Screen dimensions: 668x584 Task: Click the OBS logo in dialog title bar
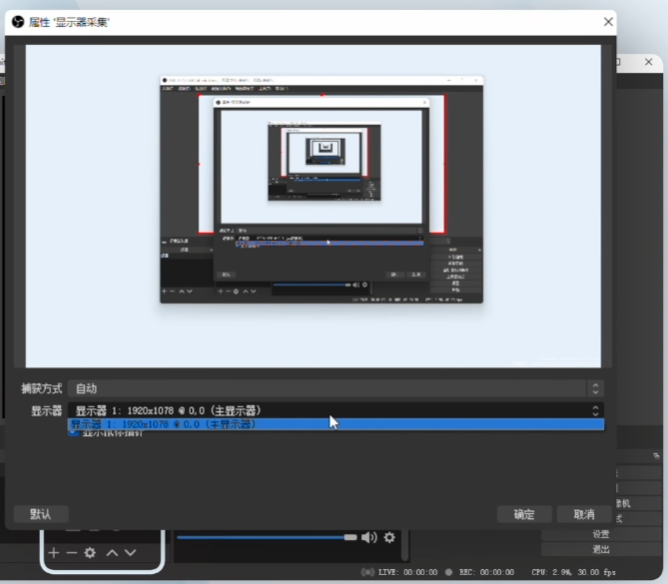point(17,22)
